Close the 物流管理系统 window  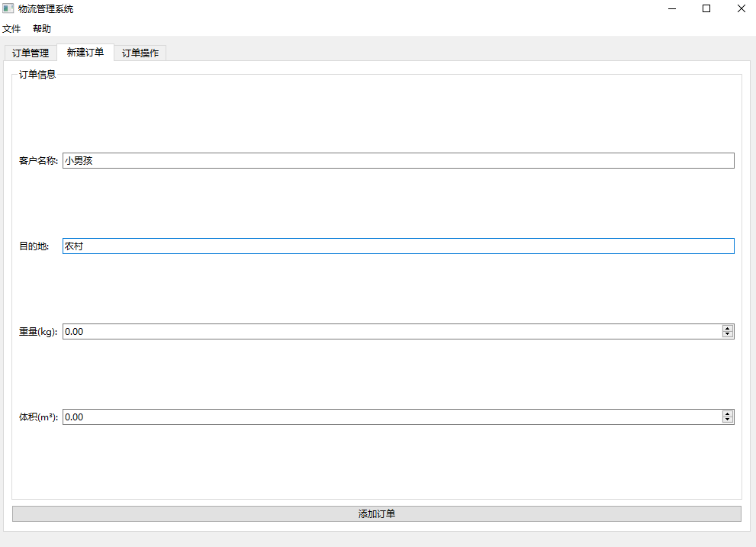point(741,9)
